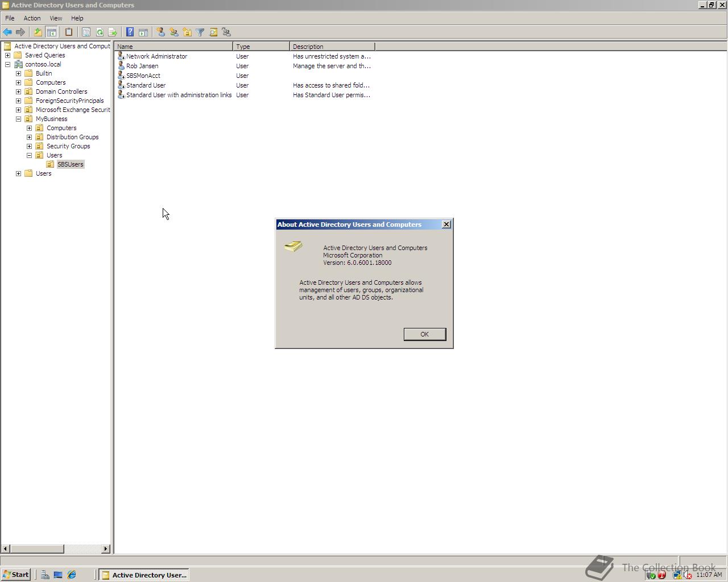
Task: Collapse the contoso.local domain node
Action: tap(7, 64)
